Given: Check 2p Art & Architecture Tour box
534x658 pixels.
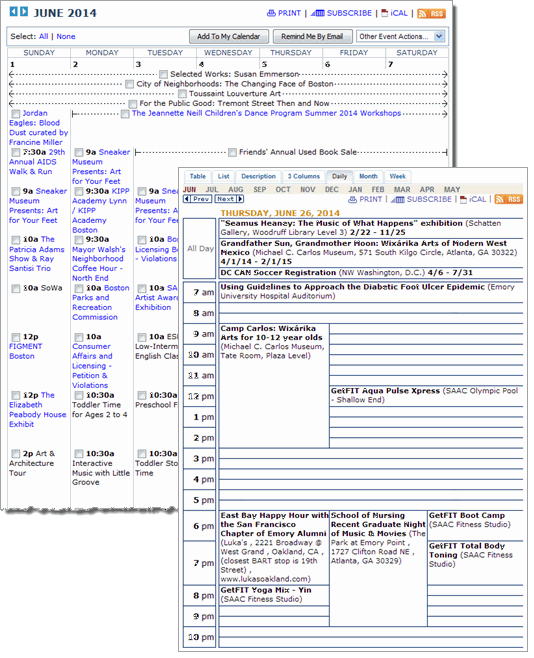Looking at the screenshot, I should tap(16, 454).
